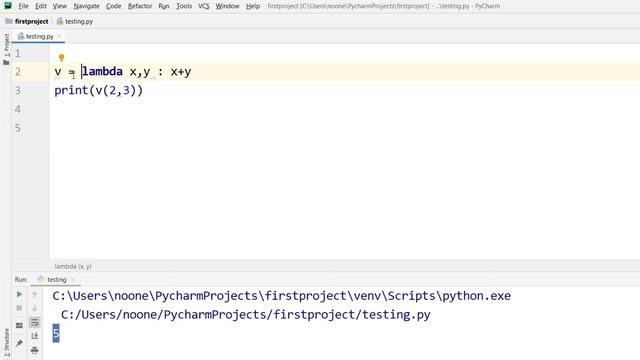
Task: Click the x+y expression on line 2
Action: (181, 72)
